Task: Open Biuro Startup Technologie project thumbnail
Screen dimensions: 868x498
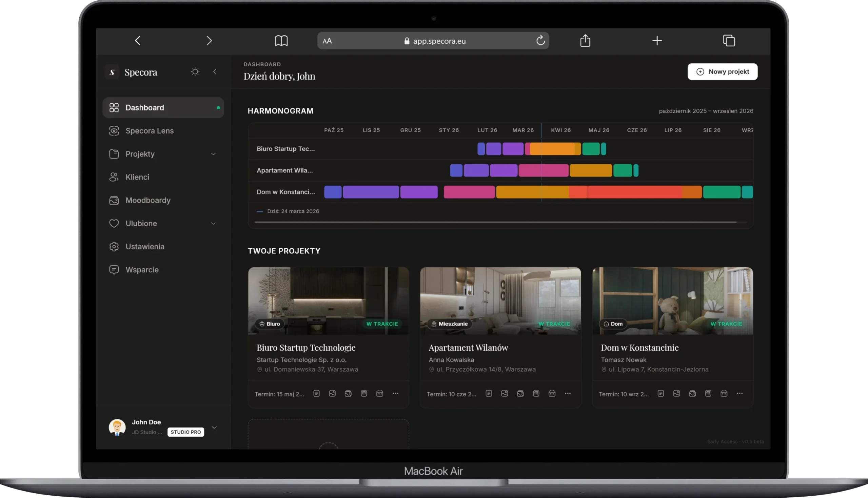Action: [328, 301]
